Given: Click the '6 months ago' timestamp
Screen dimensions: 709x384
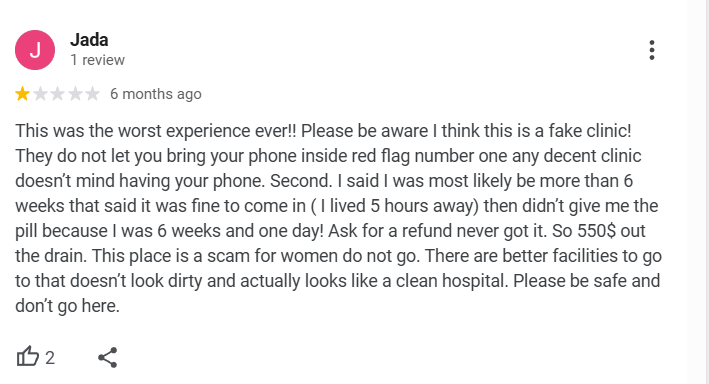Looking at the screenshot, I should (x=156, y=94).
